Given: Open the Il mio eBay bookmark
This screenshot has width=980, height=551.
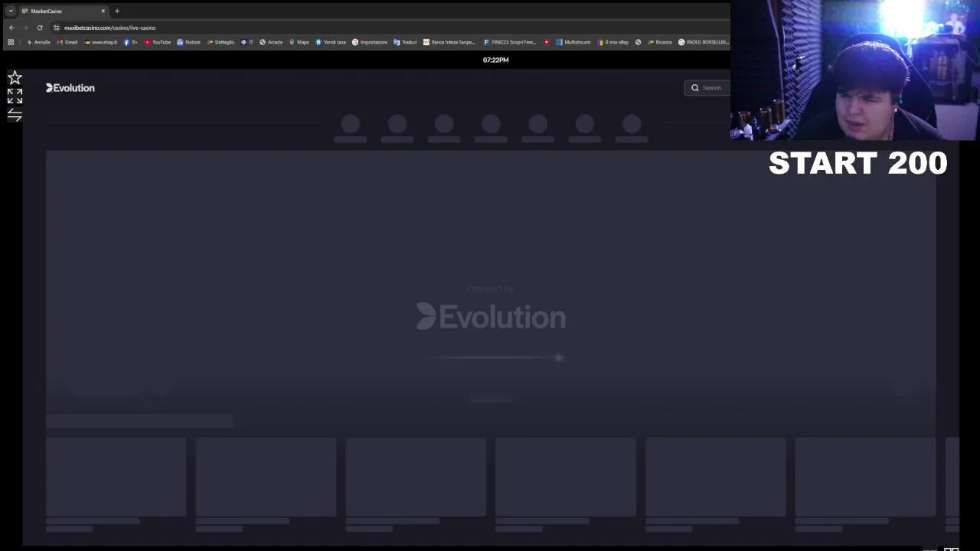Looking at the screenshot, I should pyautogui.click(x=613, y=42).
